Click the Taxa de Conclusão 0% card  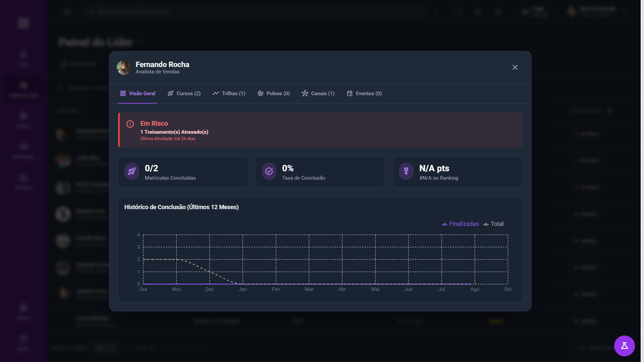[320, 172]
